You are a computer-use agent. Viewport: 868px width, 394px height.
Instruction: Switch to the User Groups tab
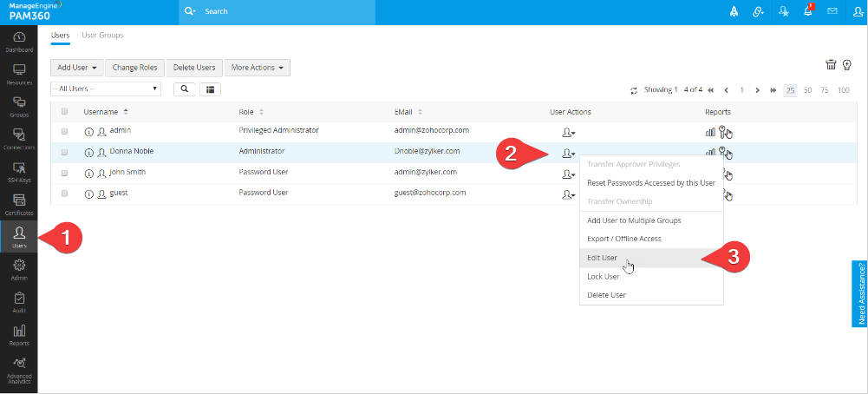(x=102, y=36)
